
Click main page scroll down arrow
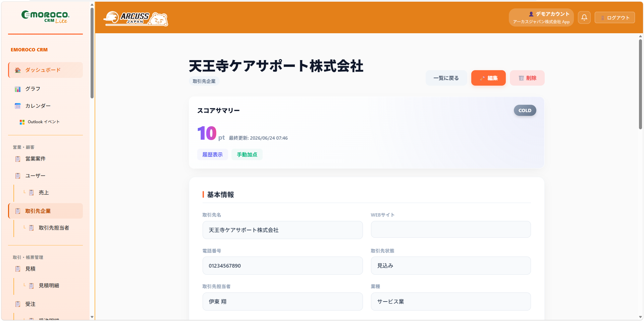tap(640, 317)
